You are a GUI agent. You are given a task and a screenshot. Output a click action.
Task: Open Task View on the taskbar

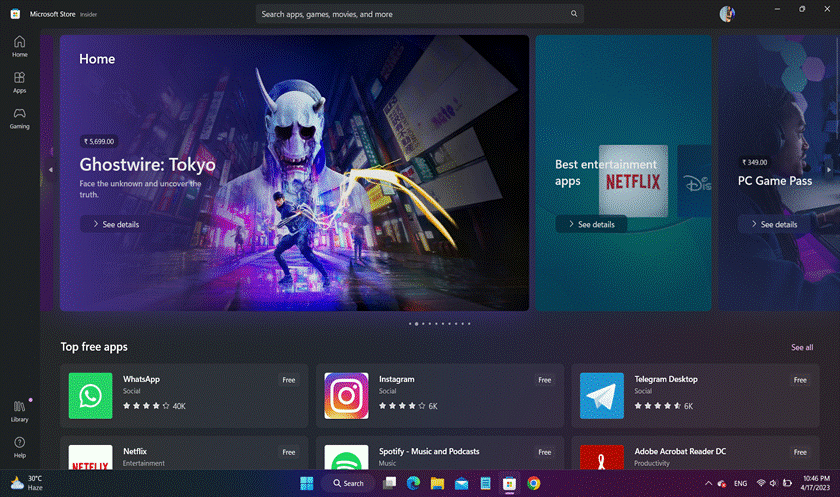click(389, 484)
